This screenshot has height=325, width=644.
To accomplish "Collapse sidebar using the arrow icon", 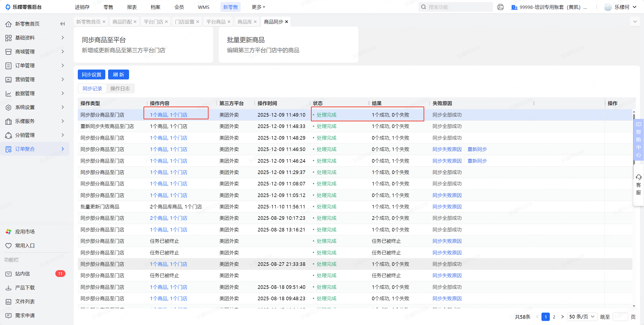I will [62, 24].
